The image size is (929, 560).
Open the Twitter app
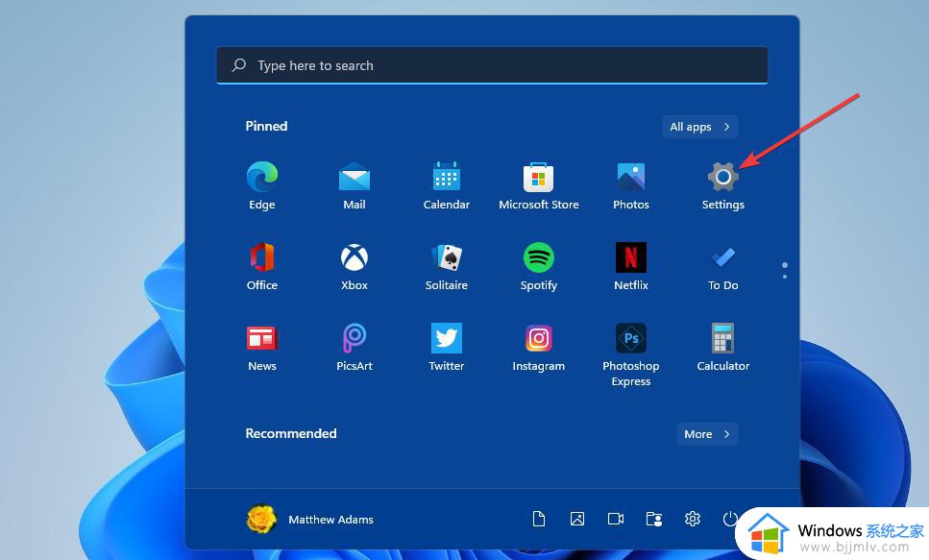pyautogui.click(x=446, y=347)
